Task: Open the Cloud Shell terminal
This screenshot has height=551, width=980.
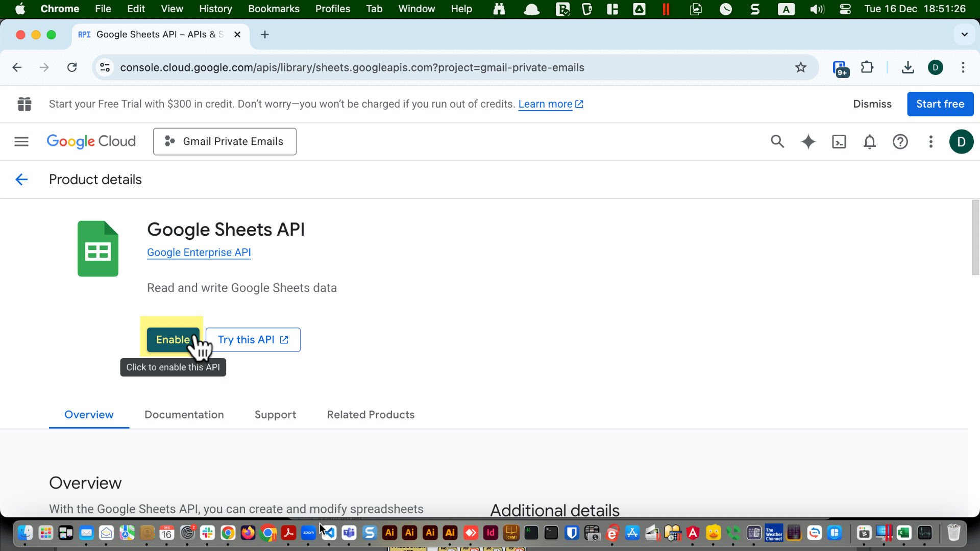Action: pos(839,141)
